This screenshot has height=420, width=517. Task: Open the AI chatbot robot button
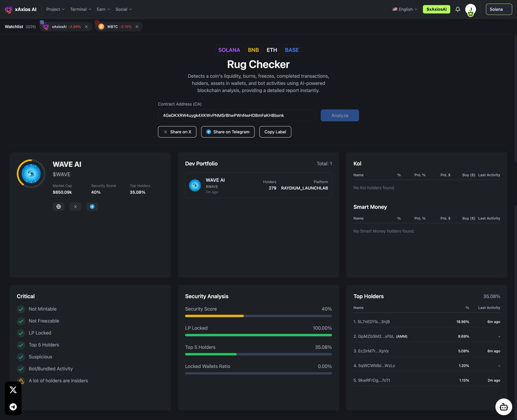(503, 406)
